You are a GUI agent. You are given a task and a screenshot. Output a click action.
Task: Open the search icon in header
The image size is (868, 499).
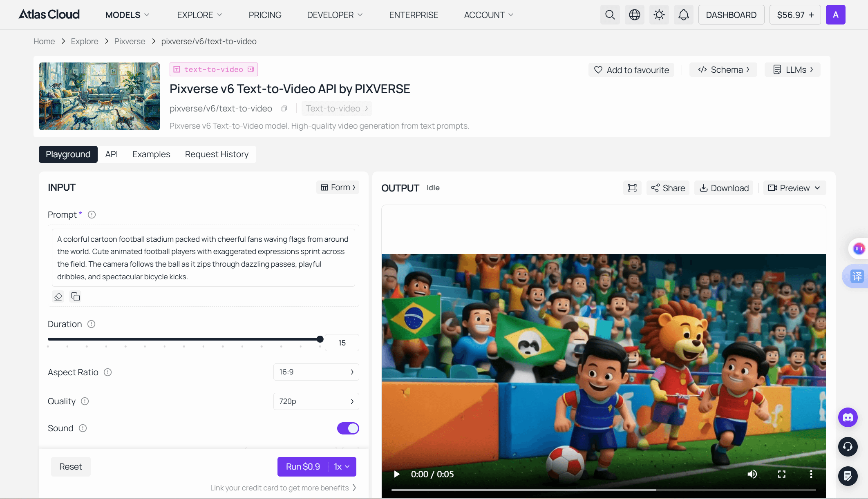click(610, 15)
